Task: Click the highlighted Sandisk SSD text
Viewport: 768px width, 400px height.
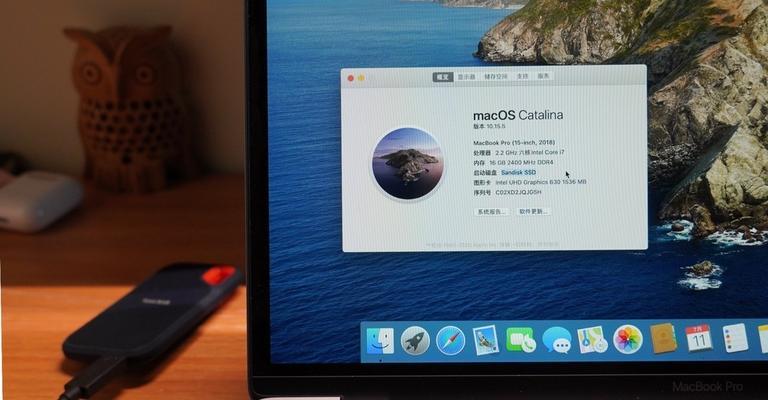Action: [518, 172]
